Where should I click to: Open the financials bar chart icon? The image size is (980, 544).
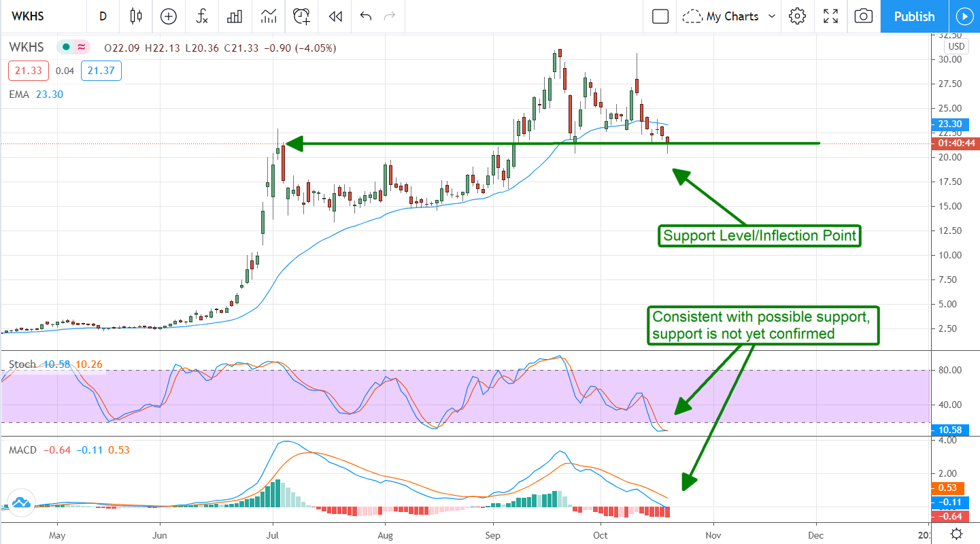click(235, 16)
